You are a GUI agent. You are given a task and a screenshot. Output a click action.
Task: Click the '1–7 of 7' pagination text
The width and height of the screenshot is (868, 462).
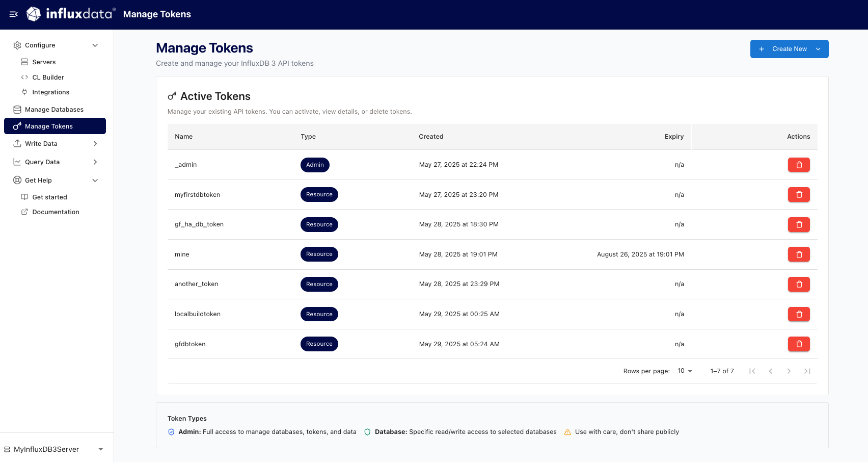pos(722,371)
